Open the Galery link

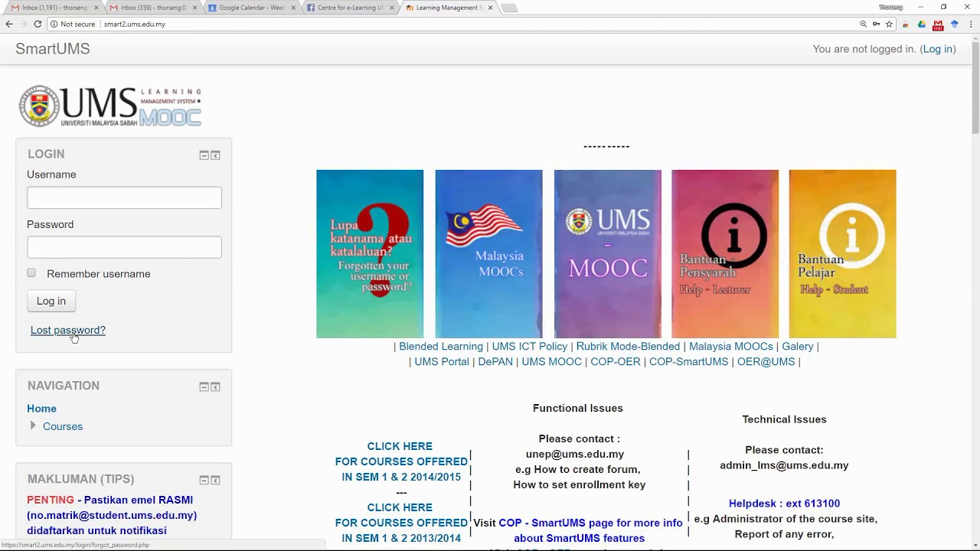click(x=798, y=347)
